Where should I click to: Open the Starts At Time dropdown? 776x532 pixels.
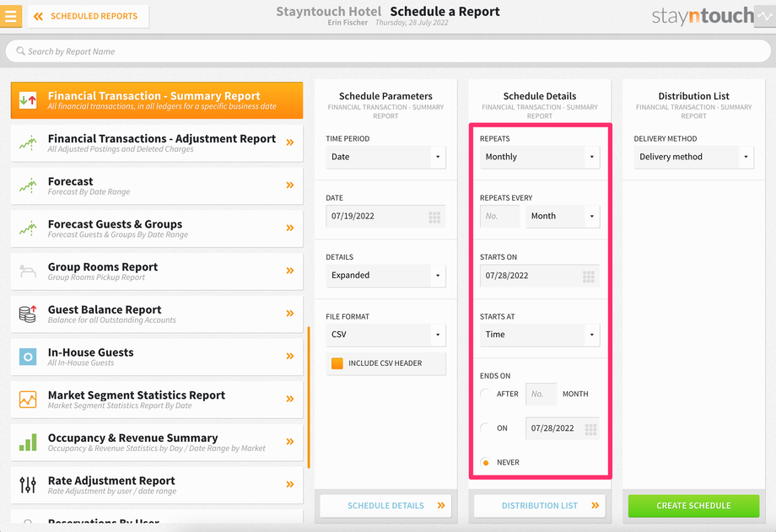coord(540,335)
